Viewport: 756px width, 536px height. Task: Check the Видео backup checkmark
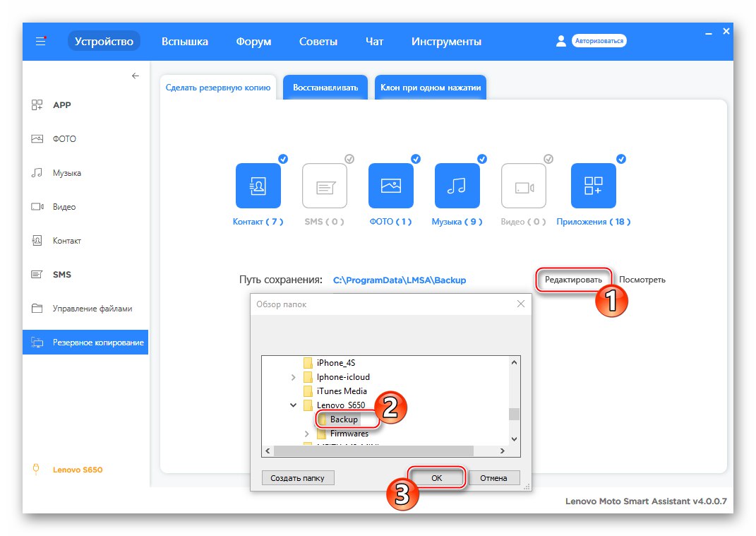[x=548, y=159]
